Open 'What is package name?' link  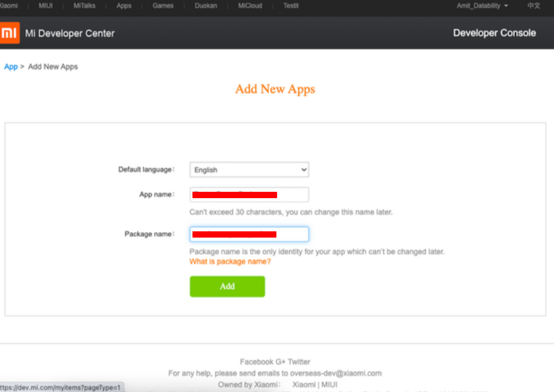(230, 262)
